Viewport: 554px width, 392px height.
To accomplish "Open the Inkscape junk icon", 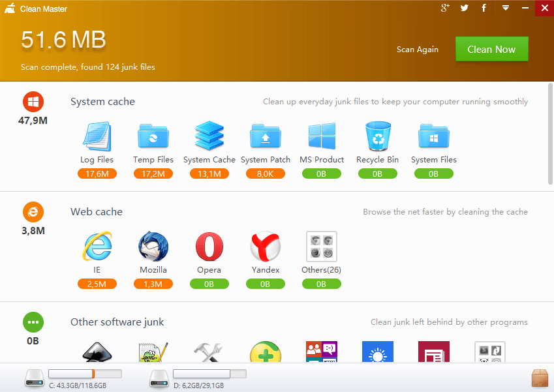I will (97, 352).
